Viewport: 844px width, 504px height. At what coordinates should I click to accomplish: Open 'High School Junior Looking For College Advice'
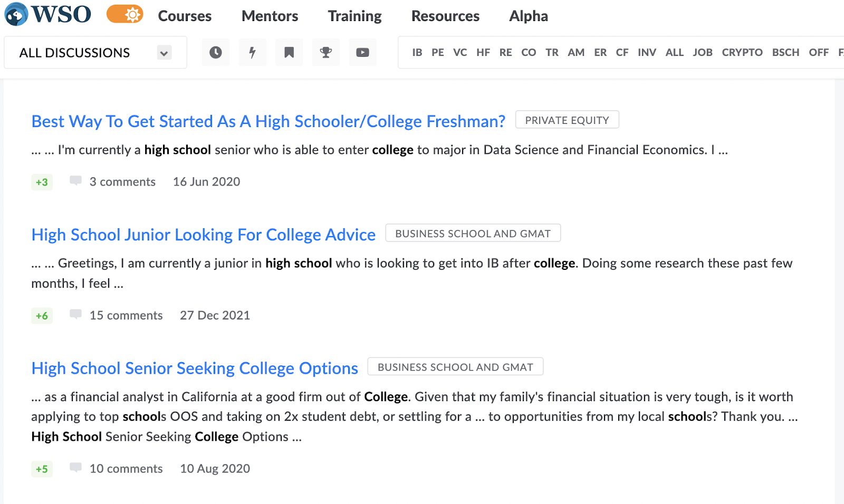click(x=204, y=235)
